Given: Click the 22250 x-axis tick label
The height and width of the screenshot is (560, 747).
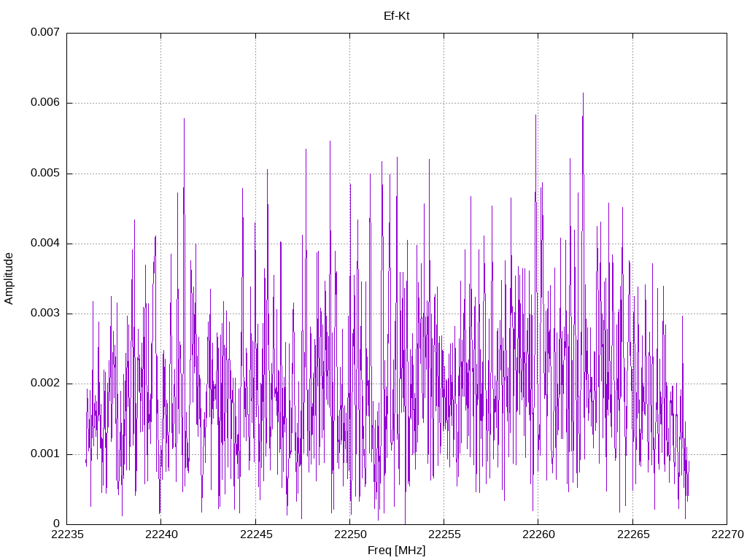Looking at the screenshot, I should click(350, 534).
